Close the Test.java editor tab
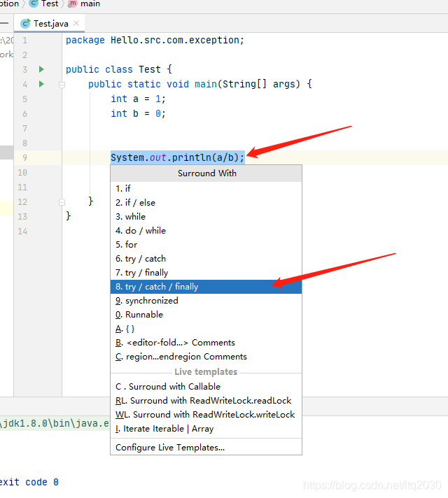This screenshot has height=498, width=448. [x=76, y=23]
